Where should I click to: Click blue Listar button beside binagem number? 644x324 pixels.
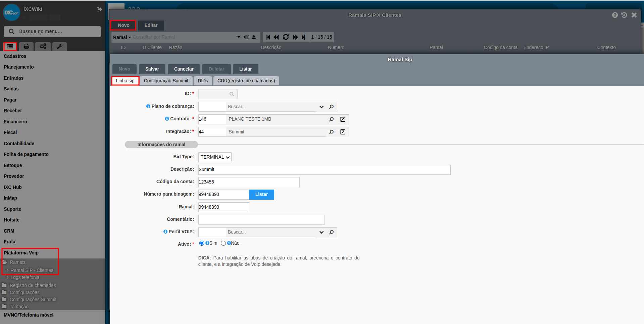click(x=261, y=195)
